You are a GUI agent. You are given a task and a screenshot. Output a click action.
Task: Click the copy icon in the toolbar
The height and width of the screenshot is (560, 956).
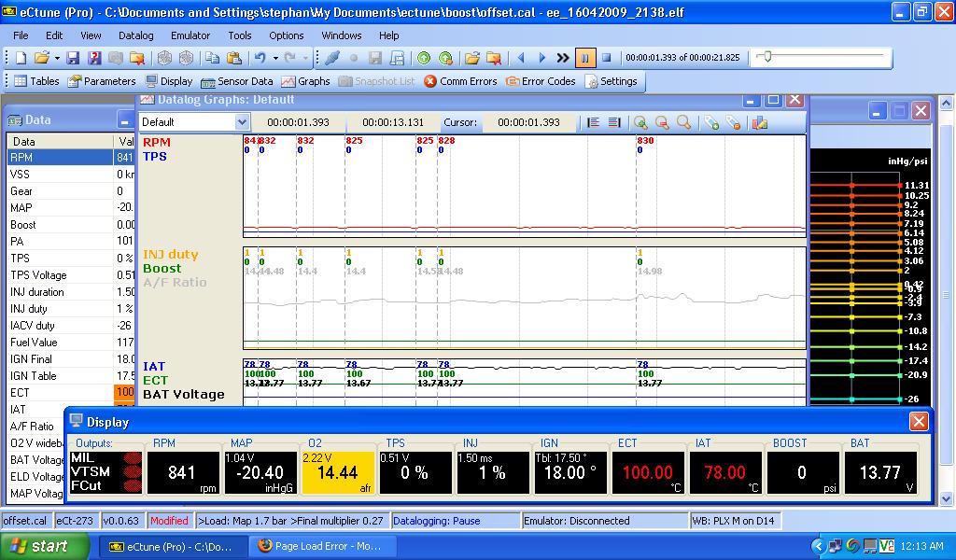(212, 58)
